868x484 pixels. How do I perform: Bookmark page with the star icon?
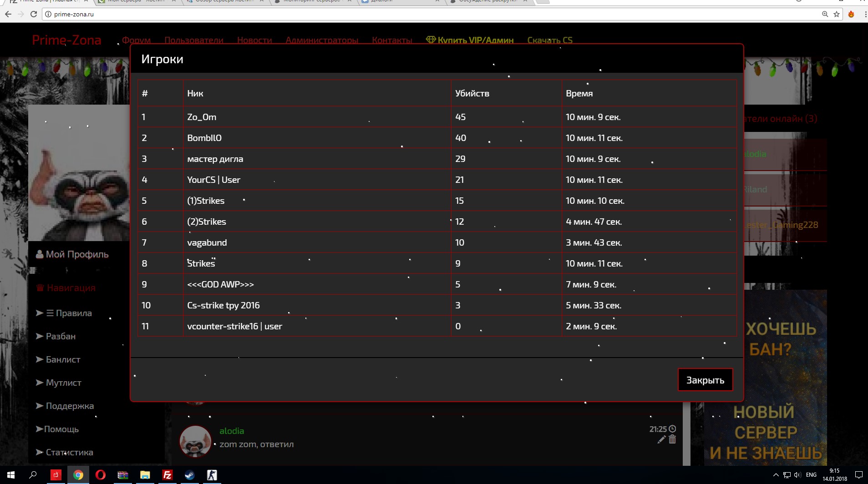pos(837,14)
